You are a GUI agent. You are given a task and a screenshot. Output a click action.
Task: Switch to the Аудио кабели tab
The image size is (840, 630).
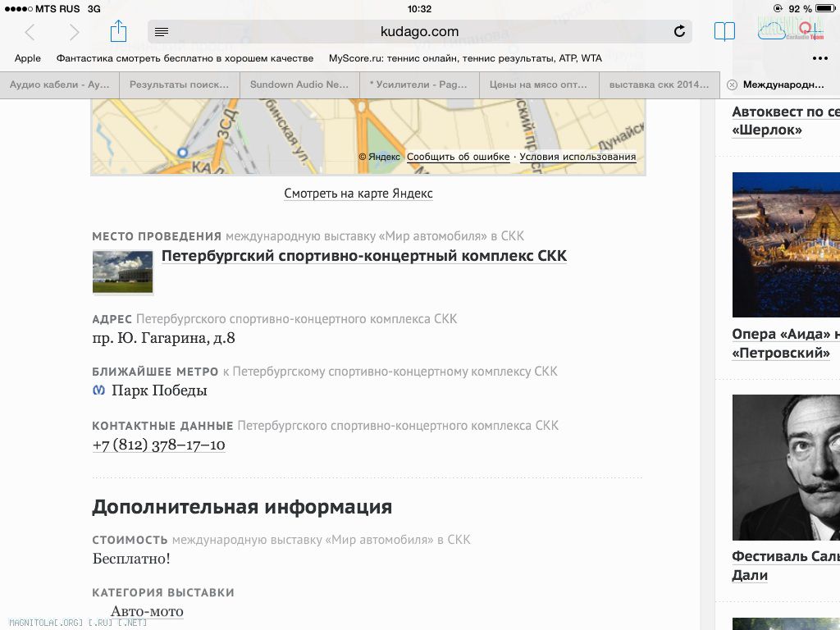coord(59,84)
